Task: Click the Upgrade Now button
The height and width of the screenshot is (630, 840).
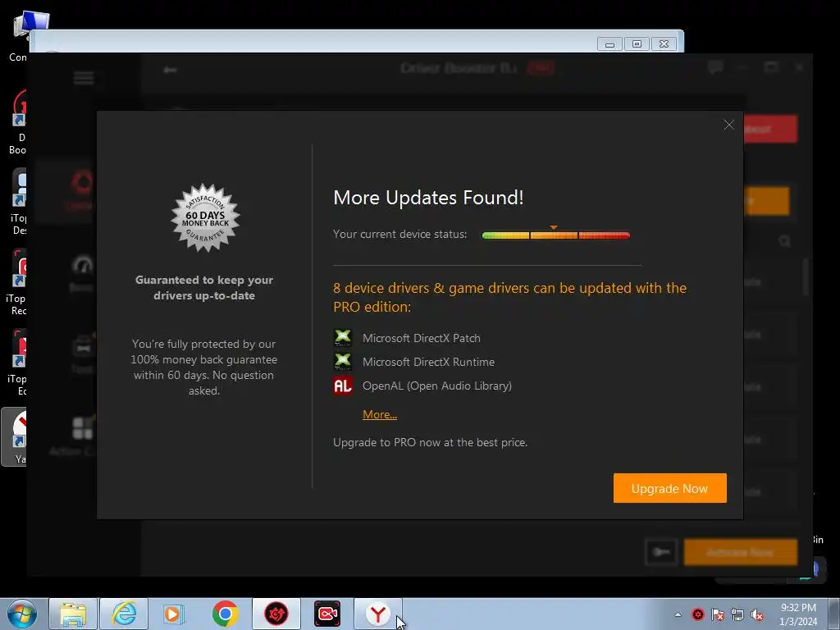Action: point(669,488)
